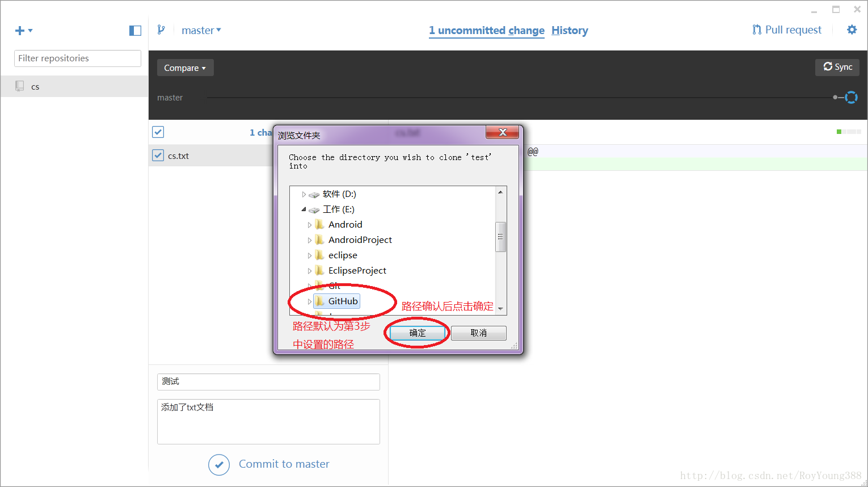Switch to 1 uncommitted change tab
The width and height of the screenshot is (868, 487).
click(x=487, y=31)
